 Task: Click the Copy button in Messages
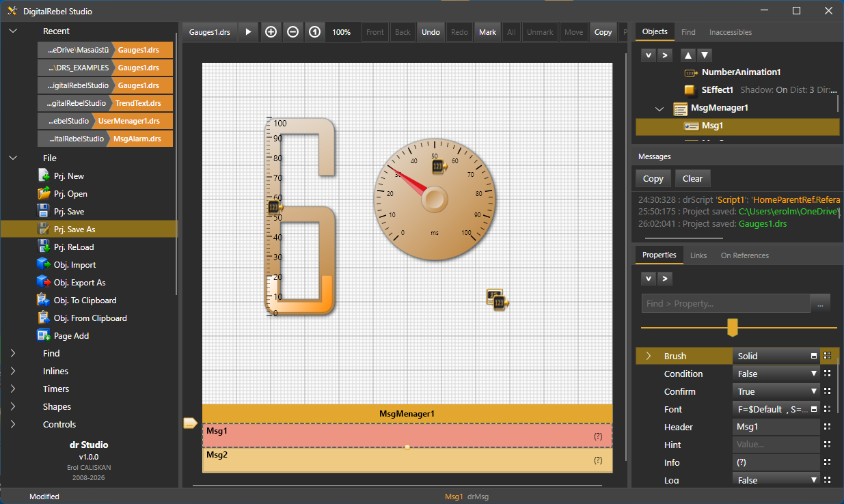[653, 178]
